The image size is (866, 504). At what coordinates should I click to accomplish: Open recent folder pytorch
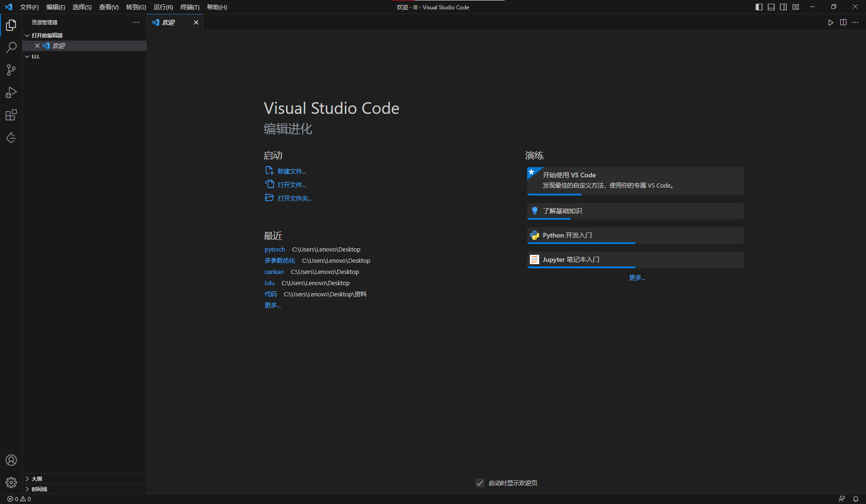pos(275,250)
